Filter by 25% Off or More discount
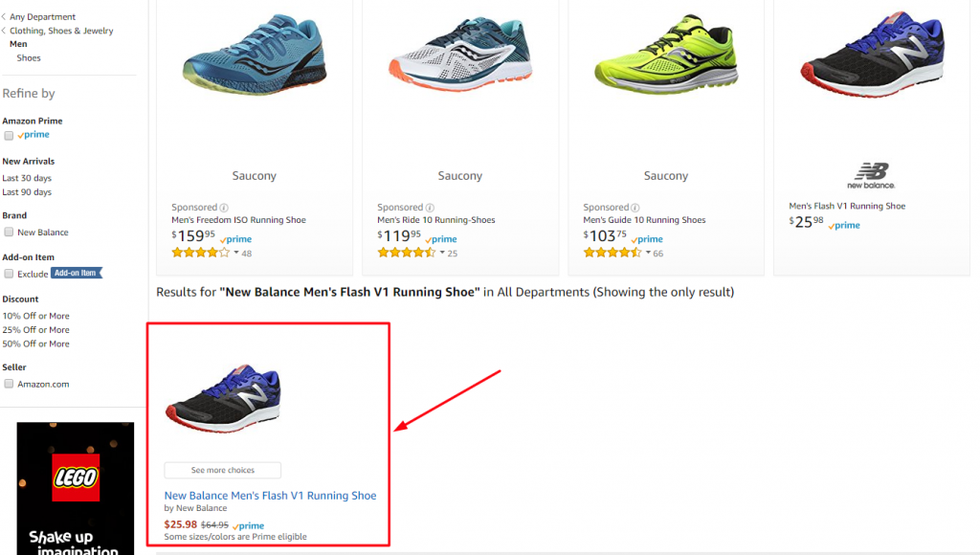This screenshot has height=555, width=980. click(35, 330)
